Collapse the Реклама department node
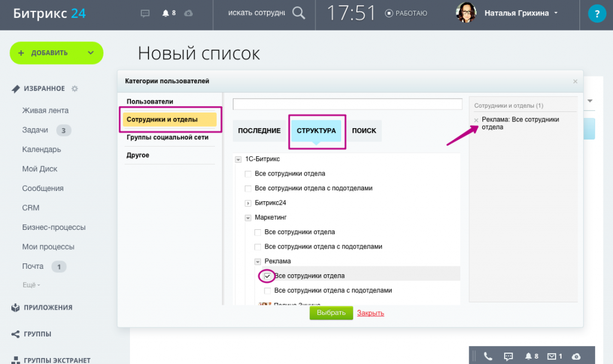 tap(257, 262)
